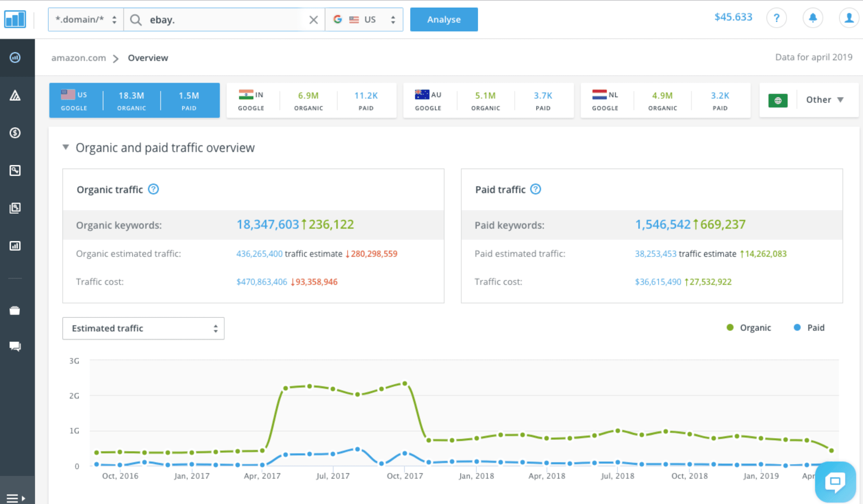This screenshot has height=504, width=863.
Task: Click the magnifier search icon
Action: coord(136,20)
